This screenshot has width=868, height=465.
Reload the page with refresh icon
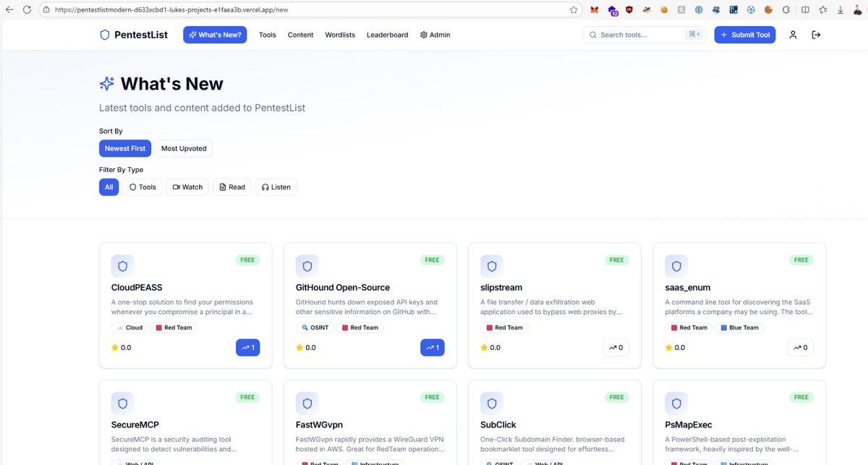click(x=27, y=10)
